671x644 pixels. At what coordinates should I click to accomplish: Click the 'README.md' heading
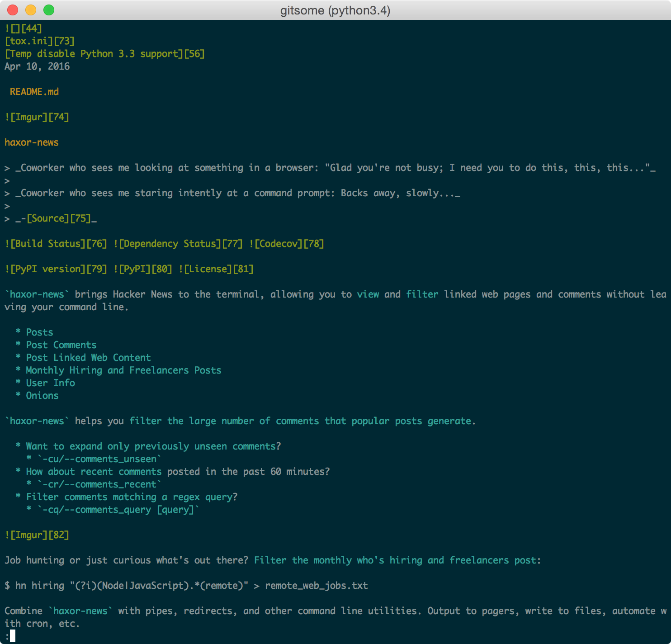34,92
